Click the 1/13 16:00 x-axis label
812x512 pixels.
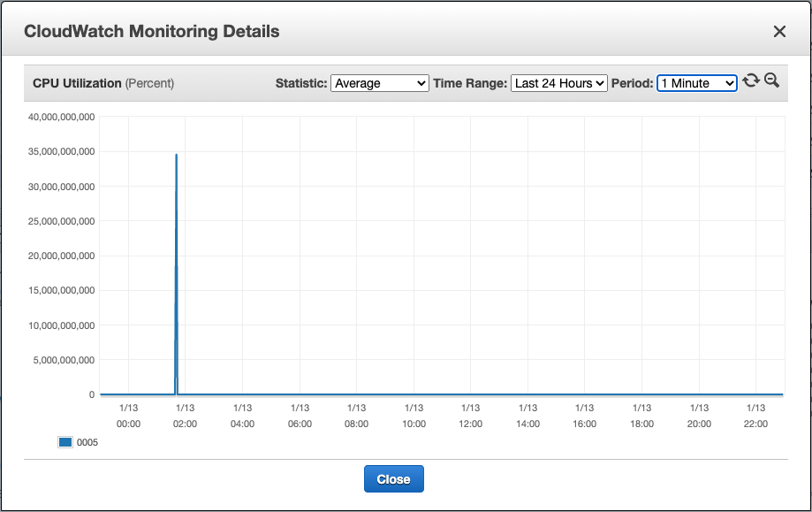click(584, 416)
